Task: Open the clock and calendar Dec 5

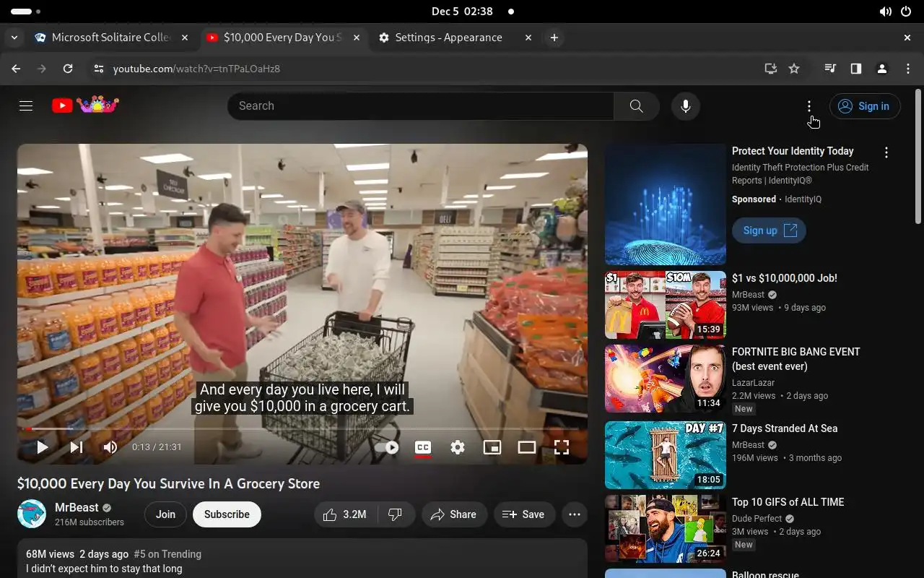Action: [462, 12]
